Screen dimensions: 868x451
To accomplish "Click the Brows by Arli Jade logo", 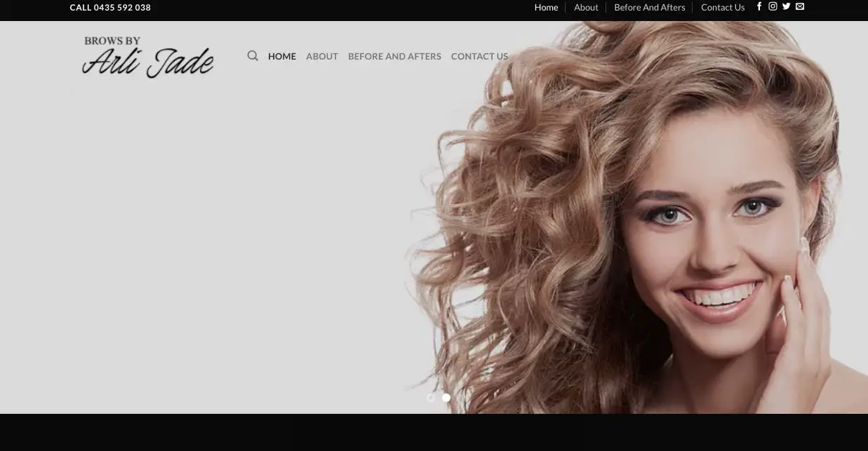I will 147,57.
